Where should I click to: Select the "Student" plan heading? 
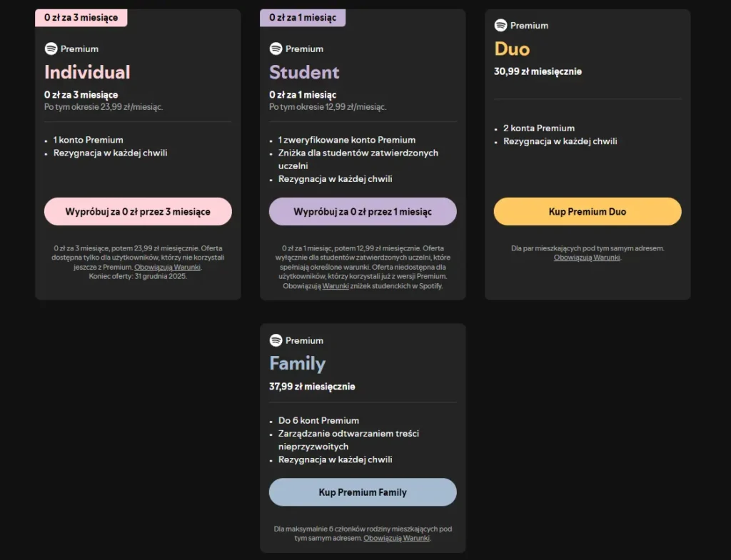(x=304, y=72)
